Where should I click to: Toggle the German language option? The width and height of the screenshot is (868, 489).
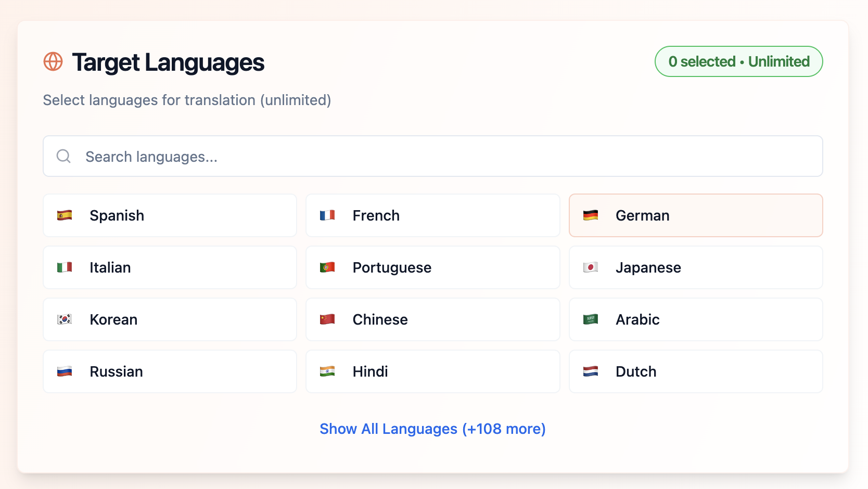pos(696,215)
